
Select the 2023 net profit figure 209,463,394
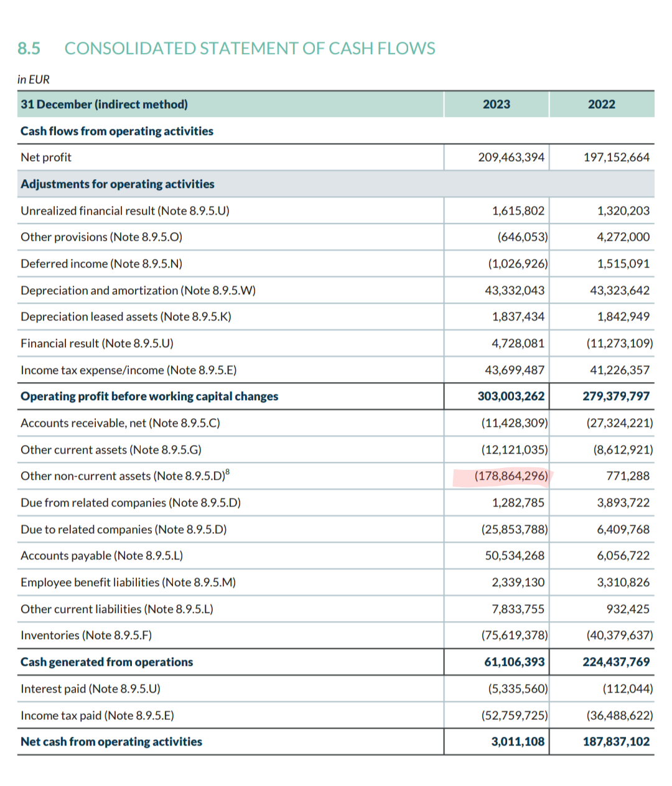coord(511,157)
